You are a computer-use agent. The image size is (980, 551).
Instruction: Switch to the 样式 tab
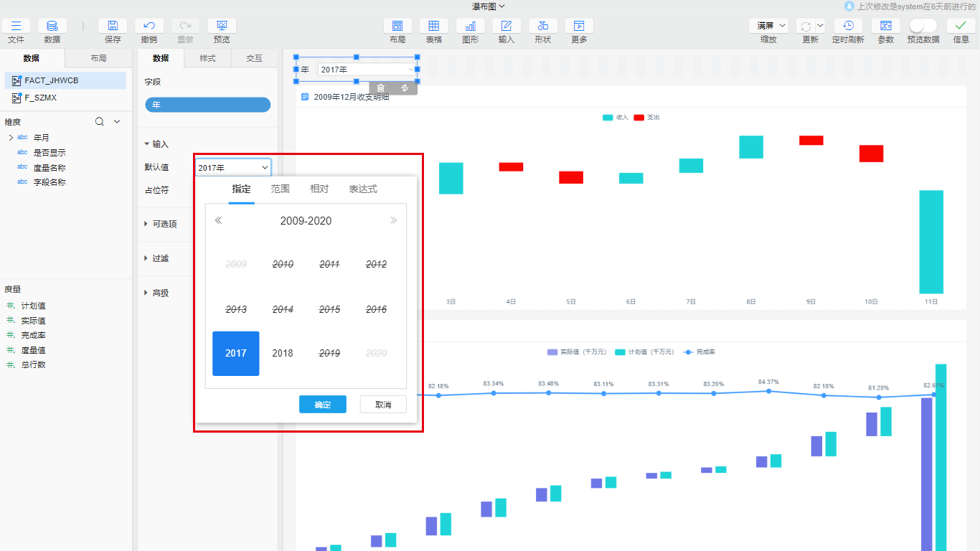(x=207, y=58)
